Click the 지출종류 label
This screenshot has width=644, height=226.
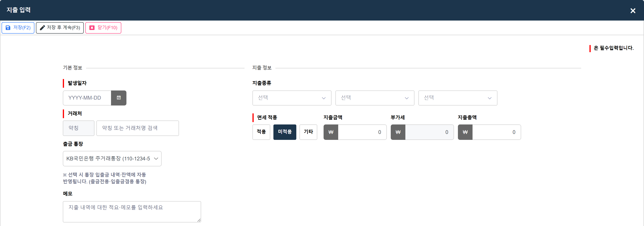coord(262,83)
